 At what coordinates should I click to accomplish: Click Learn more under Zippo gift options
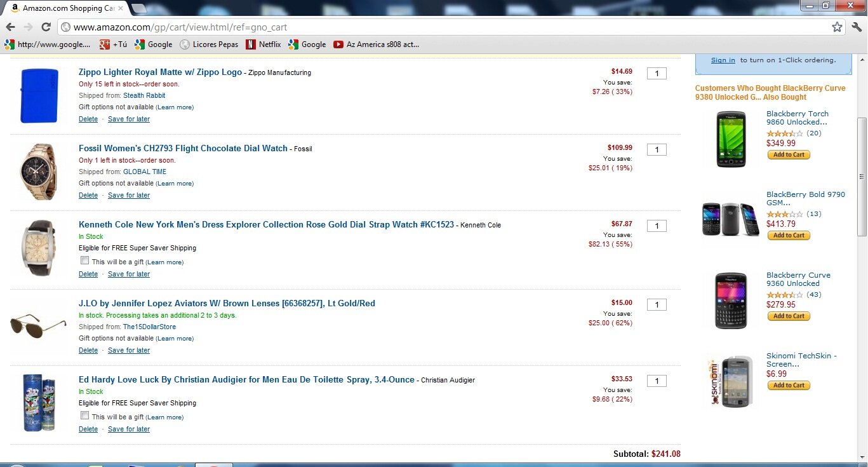pyautogui.click(x=175, y=107)
